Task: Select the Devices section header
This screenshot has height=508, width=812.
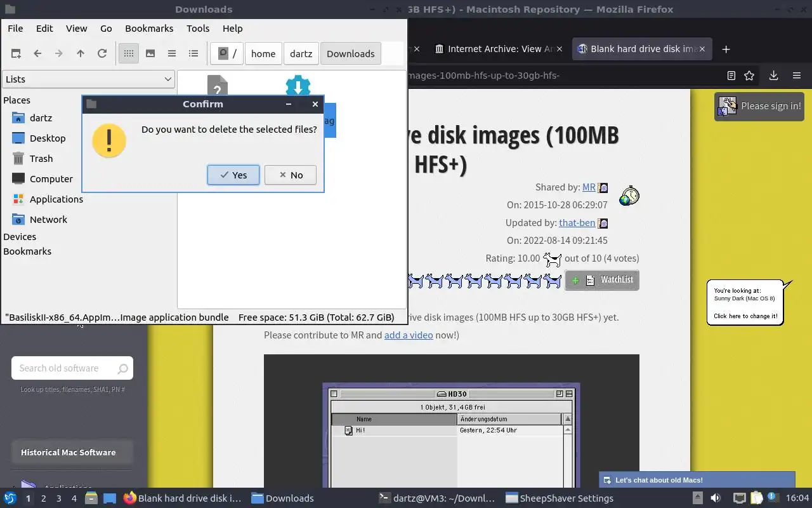Action: [x=20, y=237]
